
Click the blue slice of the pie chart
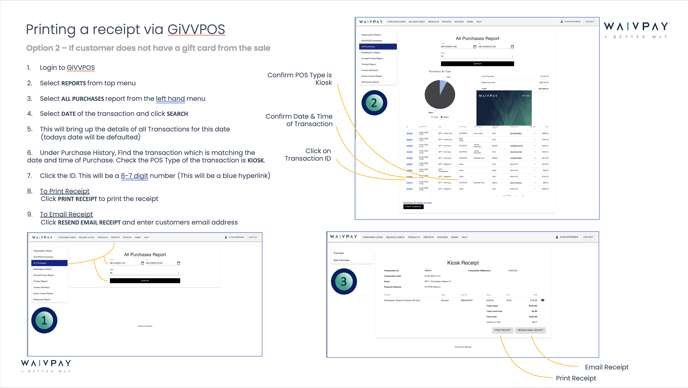pyautogui.click(x=443, y=86)
